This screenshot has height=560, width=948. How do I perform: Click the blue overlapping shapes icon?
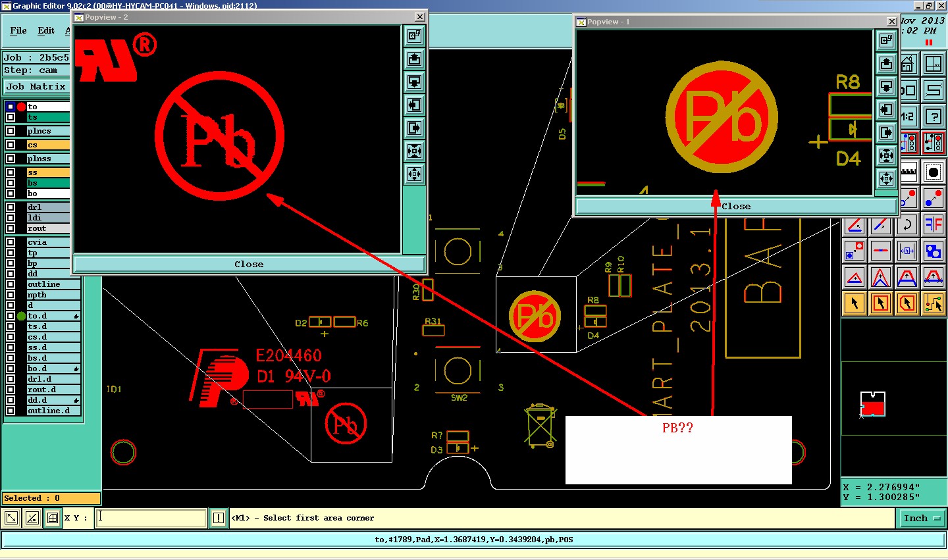pos(934,251)
